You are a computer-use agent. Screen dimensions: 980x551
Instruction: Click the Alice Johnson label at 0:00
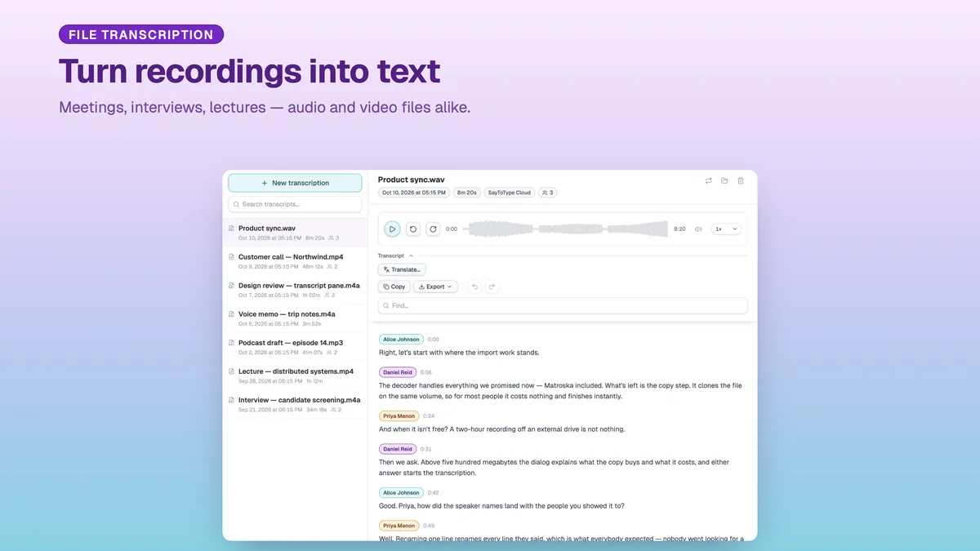click(401, 339)
